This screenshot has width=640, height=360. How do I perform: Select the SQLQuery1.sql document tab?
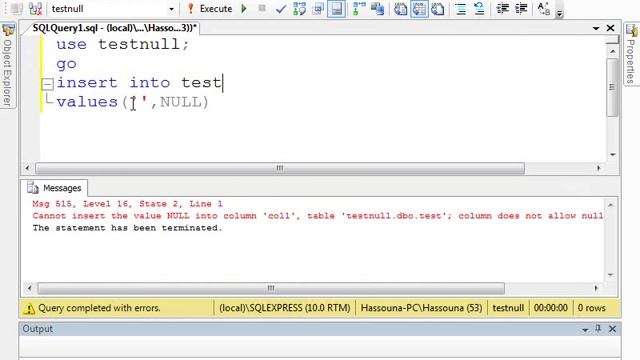point(115,28)
